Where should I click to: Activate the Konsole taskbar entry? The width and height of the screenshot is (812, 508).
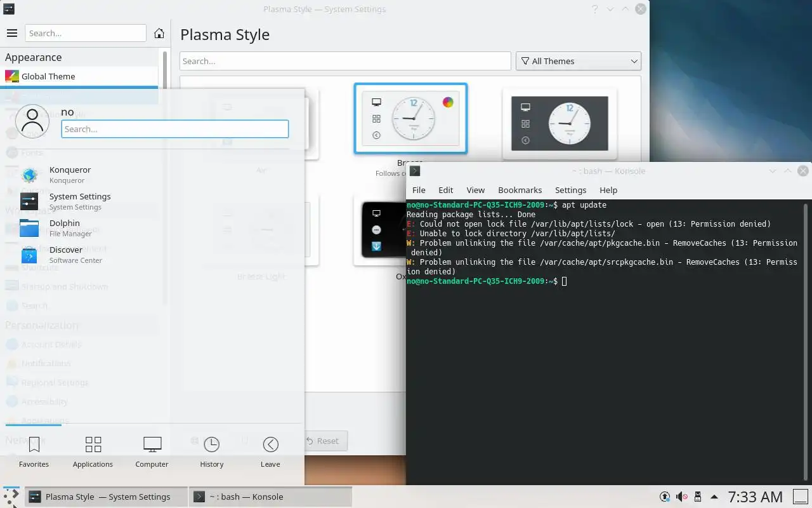[x=270, y=497]
